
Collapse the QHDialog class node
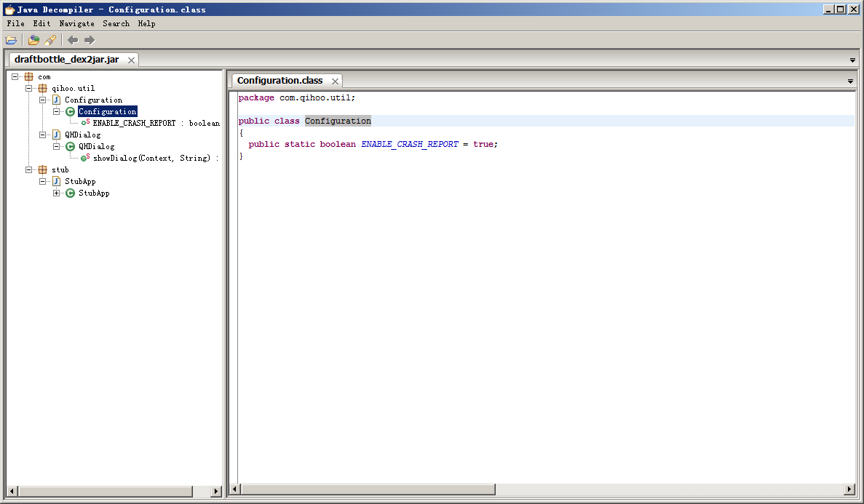pos(56,146)
